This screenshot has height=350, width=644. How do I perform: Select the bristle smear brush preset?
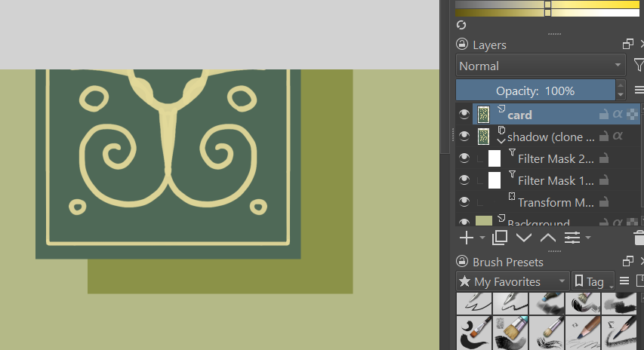point(582,304)
